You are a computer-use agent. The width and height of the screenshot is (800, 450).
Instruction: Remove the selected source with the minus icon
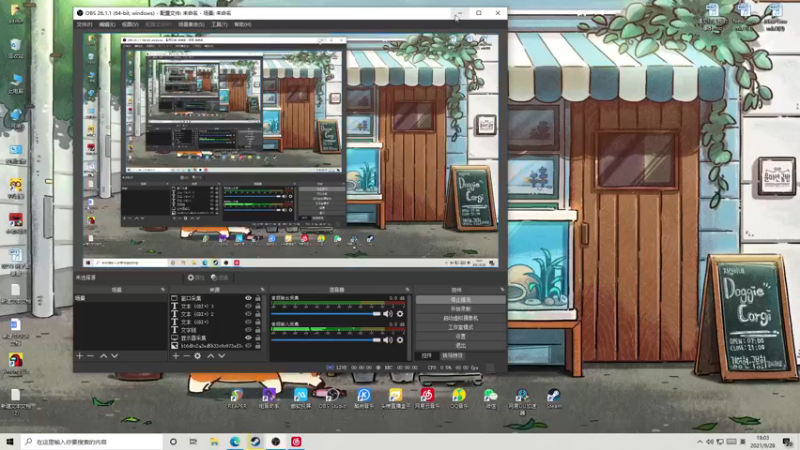tap(187, 356)
